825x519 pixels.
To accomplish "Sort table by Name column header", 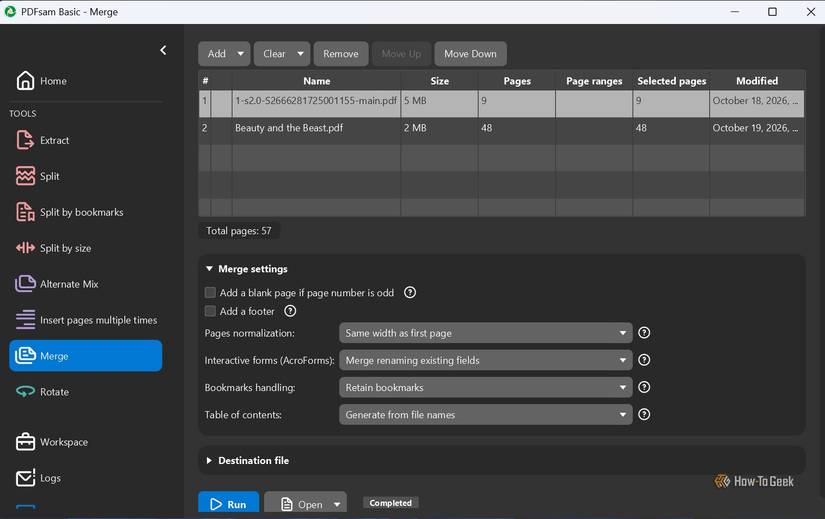I will point(317,81).
